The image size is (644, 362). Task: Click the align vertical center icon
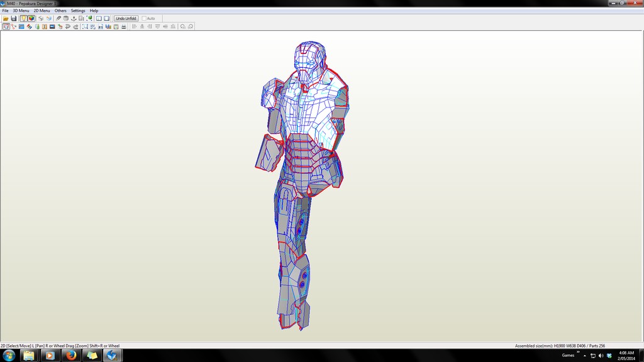pyautogui.click(x=165, y=26)
